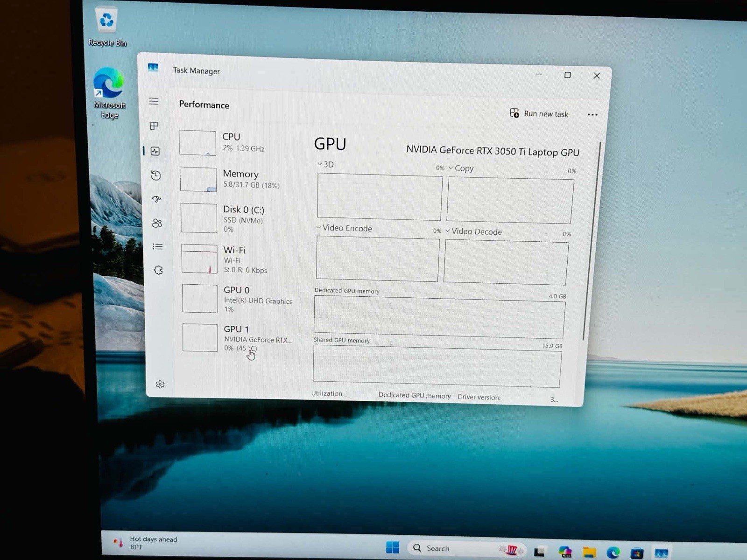Click the taskbar Search box

pyautogui.click(x=466, y=549)
